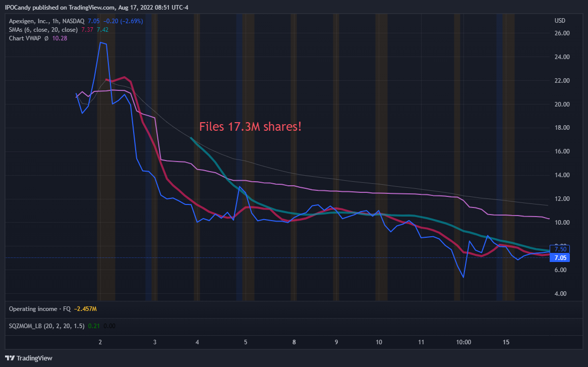This screenshot has width=588, height=367.
Task: Click the Apexigen, Inc. symbol title
Action: tap(47, 21)
